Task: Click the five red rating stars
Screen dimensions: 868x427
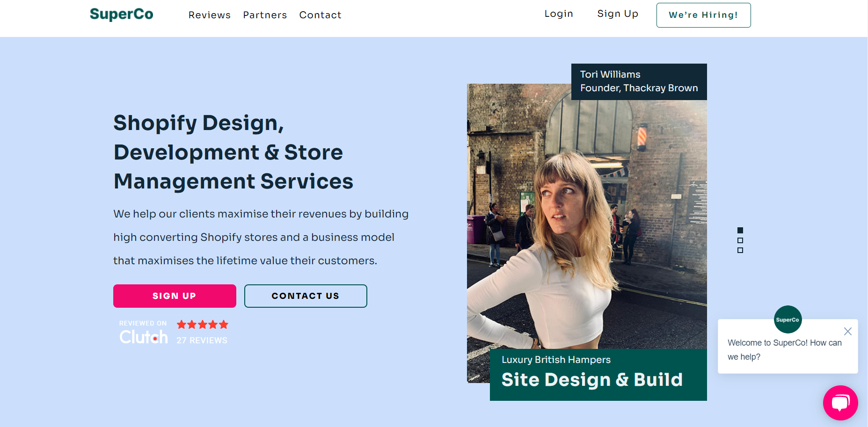Action: 203,325
